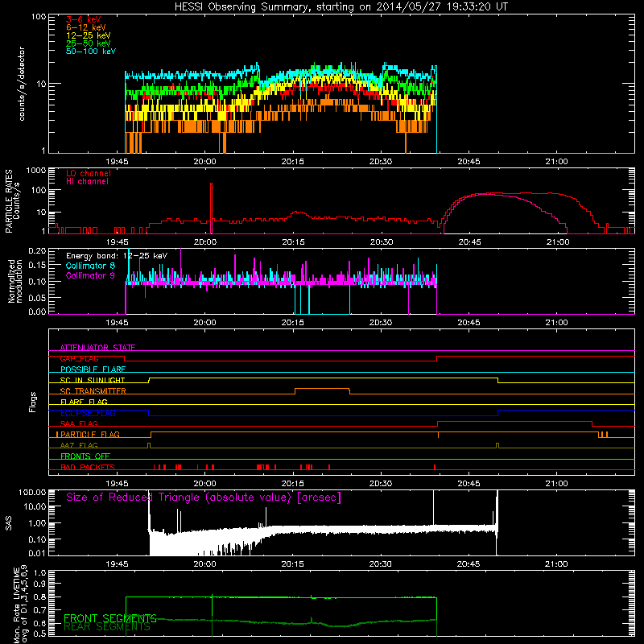The height and width of the screenshot is (644, 644).
Task: Click the counts/s/detector axis label
Action: [x=22, y=84]
